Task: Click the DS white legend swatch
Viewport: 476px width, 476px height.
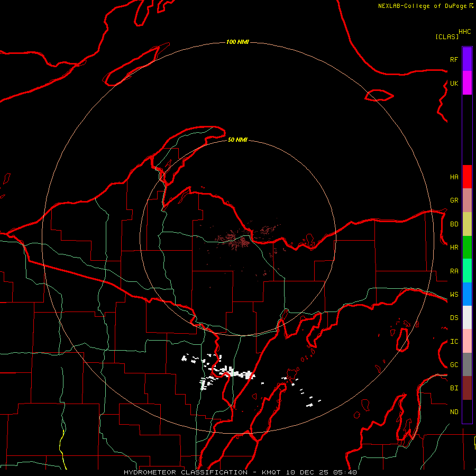Action: click(x=467, y=317)
